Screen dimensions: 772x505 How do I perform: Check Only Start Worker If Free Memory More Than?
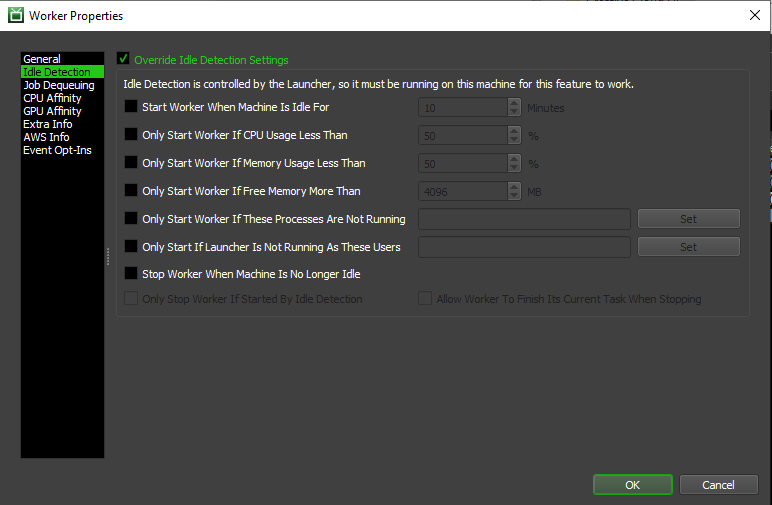click(x=131, y=191)
